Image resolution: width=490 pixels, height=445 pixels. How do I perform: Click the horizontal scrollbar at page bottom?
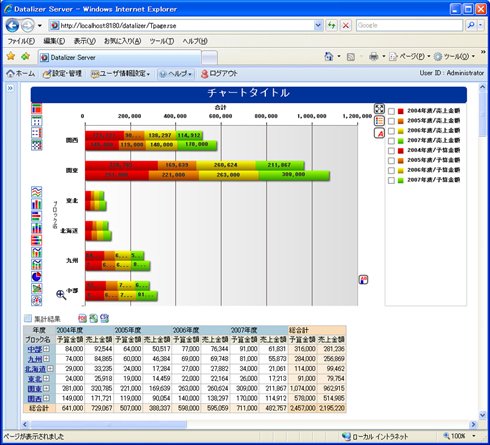(x=249, y=424)
